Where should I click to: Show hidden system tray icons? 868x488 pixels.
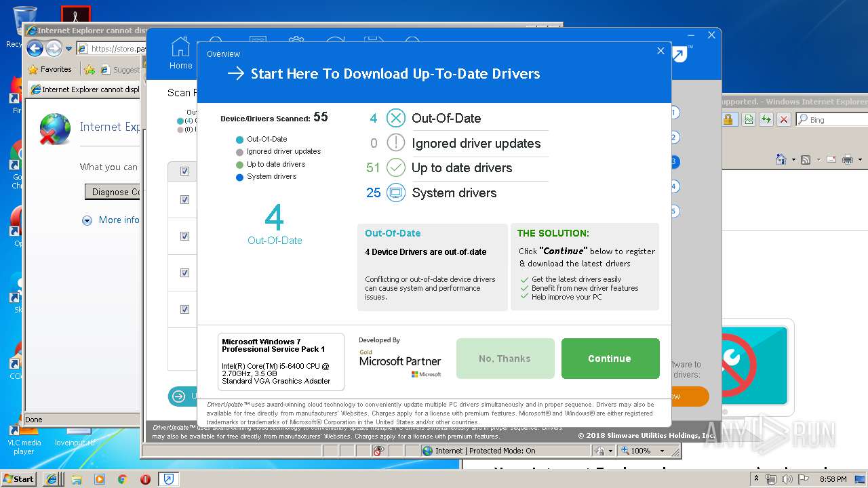(x=757, y=479)
